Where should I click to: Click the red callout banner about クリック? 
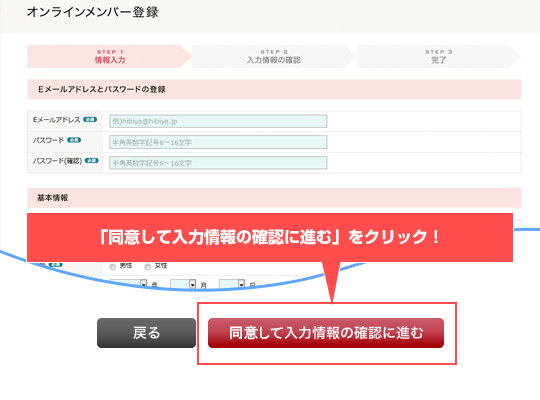pos(270,237)
